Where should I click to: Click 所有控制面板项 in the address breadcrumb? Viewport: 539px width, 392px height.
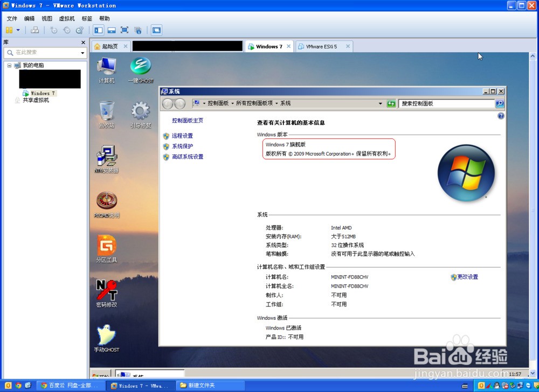pyautogui.click(x=254, y=103)
